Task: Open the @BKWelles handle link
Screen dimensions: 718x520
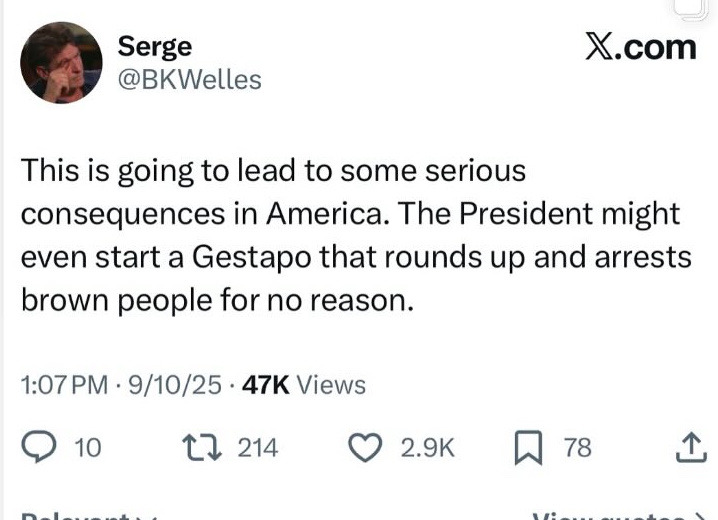Action: point(189,79)
